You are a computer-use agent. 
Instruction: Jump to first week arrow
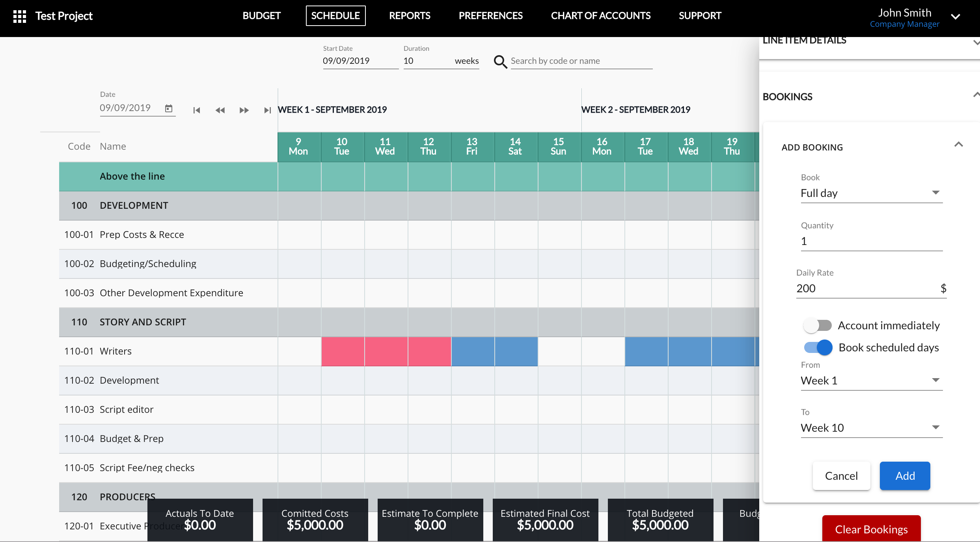pyautogui.click(x=196, y=110)
